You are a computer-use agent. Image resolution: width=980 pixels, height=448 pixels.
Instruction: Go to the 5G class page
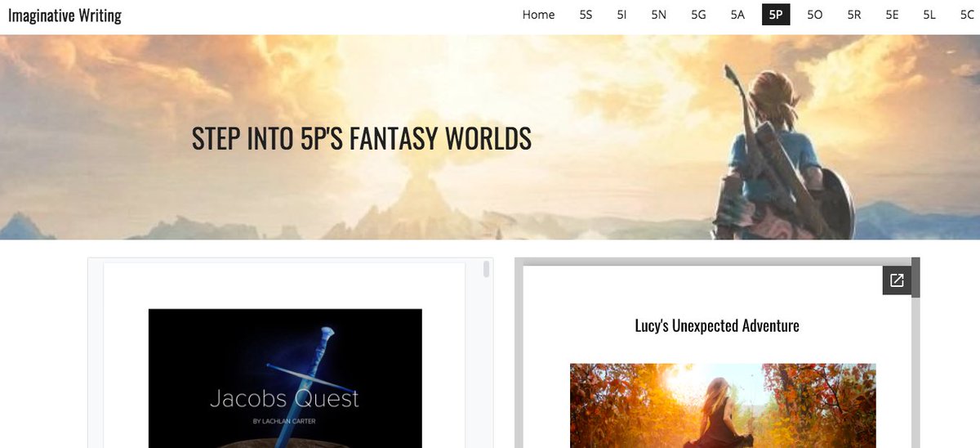click(x=698, y=15)
